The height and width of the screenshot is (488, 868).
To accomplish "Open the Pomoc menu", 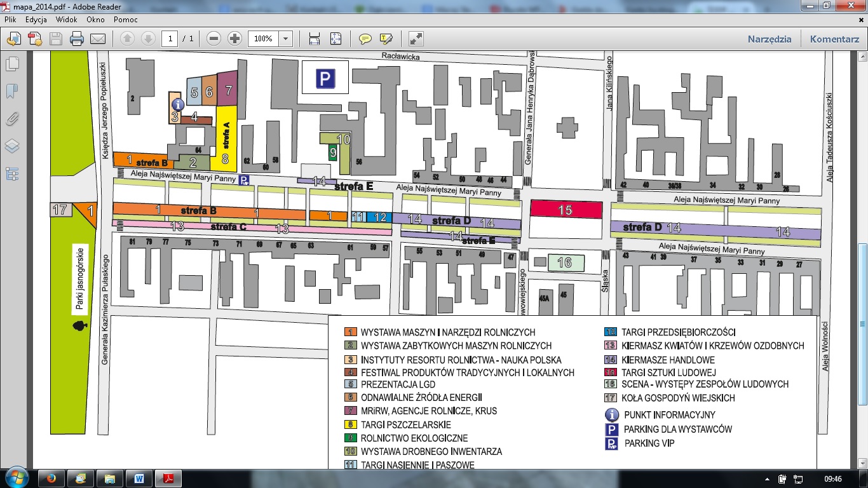I will 126,20.
